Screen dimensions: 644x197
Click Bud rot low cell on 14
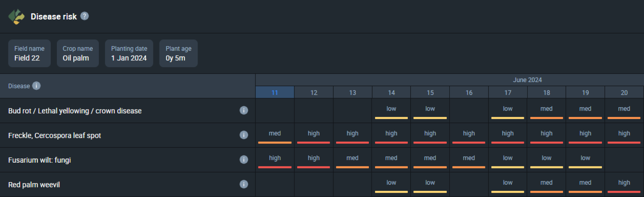point(391,111)
